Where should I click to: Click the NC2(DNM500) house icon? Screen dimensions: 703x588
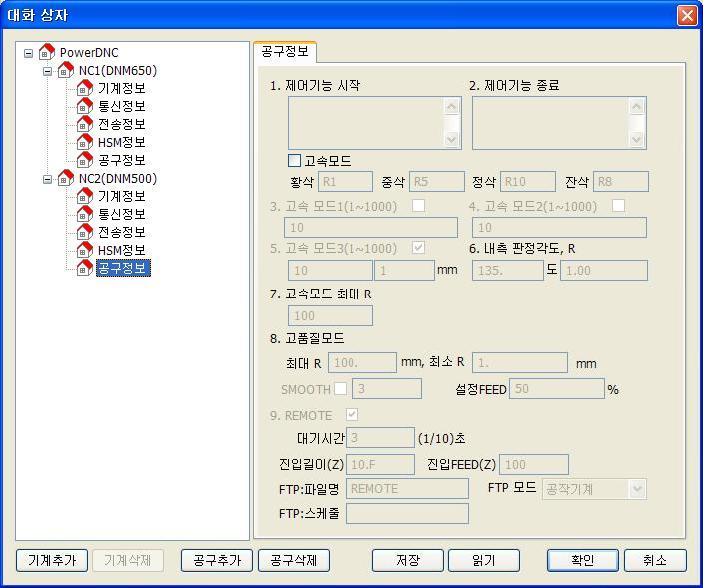tap(66, 178)
